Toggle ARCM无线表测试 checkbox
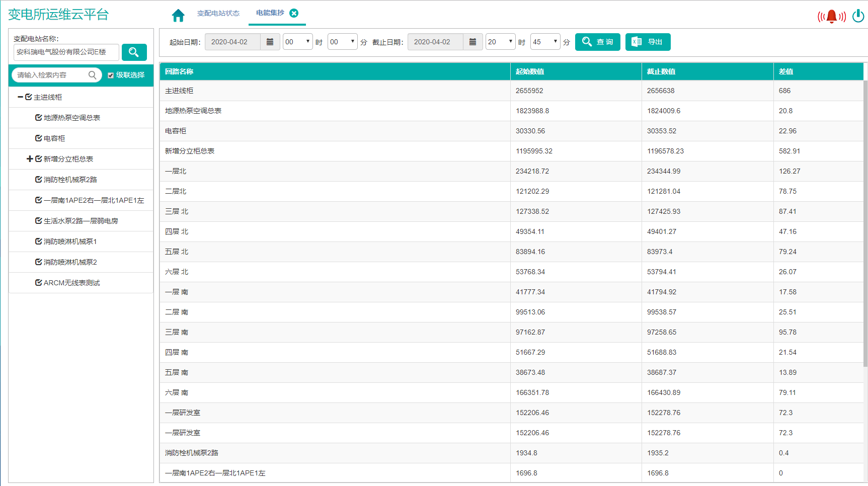This screenshot has height=486, width=868. (x=39, y=283)
